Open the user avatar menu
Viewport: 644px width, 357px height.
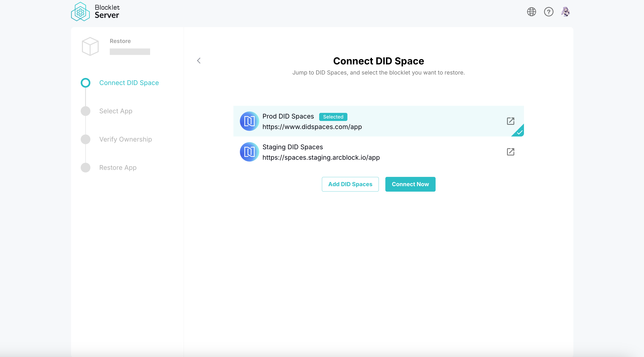[x=565, y=12]
